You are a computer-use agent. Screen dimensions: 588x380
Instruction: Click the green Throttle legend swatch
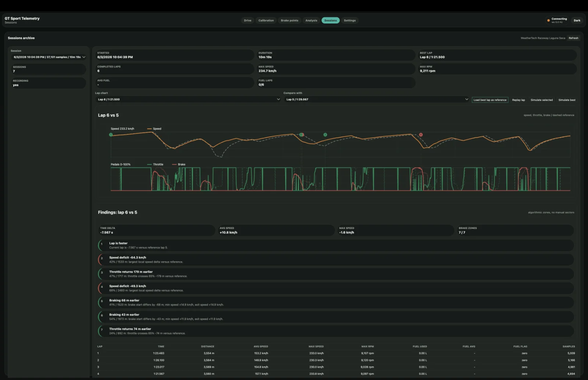click(149, 165)
